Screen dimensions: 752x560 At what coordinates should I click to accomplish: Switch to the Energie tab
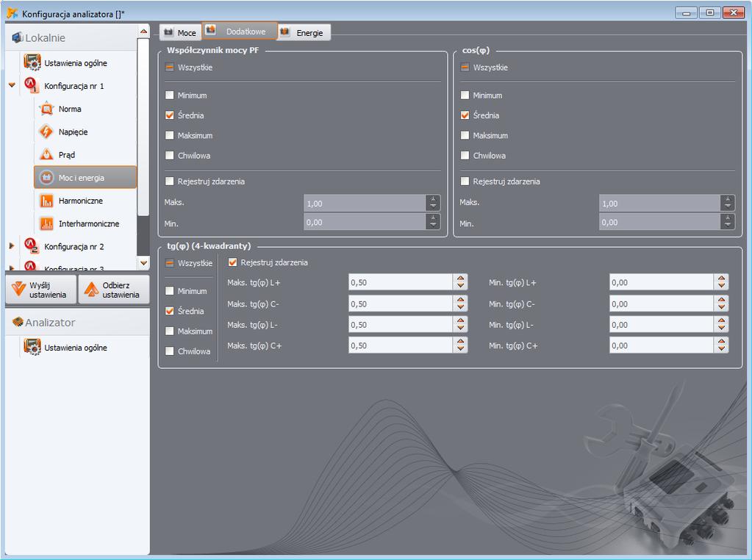304,32
